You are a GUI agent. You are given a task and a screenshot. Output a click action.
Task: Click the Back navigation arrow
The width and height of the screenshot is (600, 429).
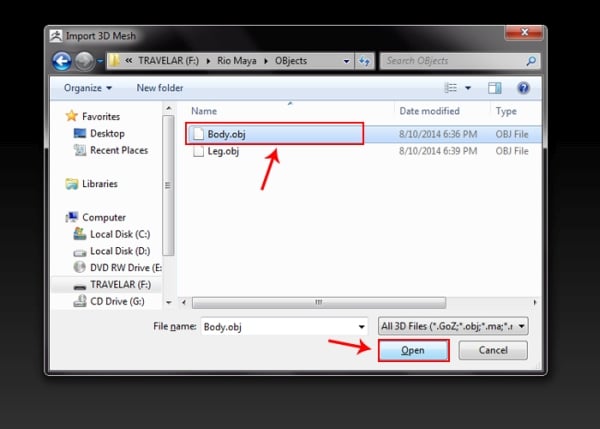pos(62,61)
